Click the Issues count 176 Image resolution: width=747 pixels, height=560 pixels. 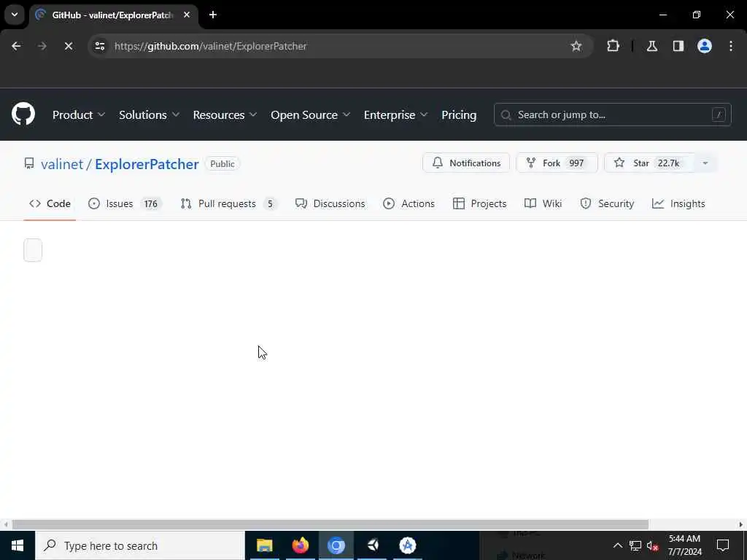click(x=150, y=204)
